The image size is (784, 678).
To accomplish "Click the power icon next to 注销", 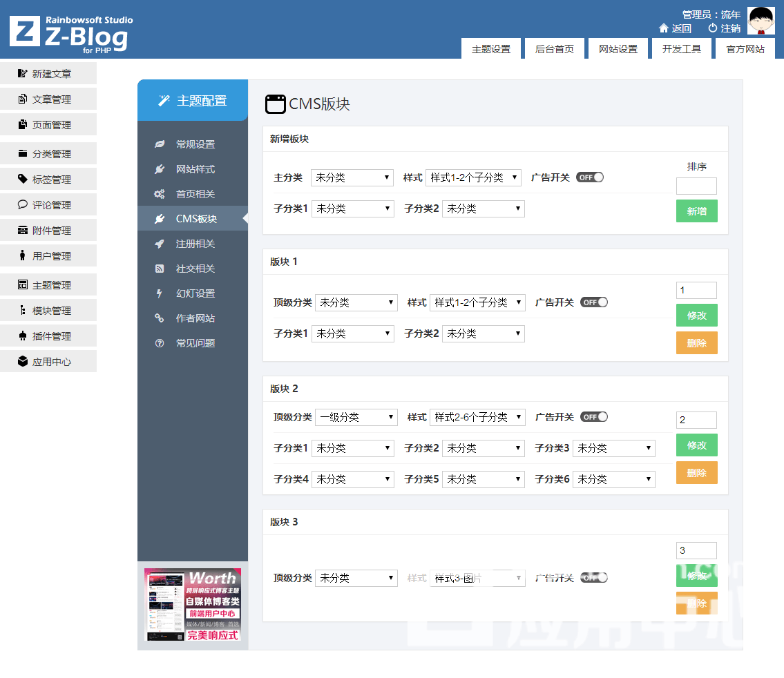I will pyautogui.click(x=713, y=28).
